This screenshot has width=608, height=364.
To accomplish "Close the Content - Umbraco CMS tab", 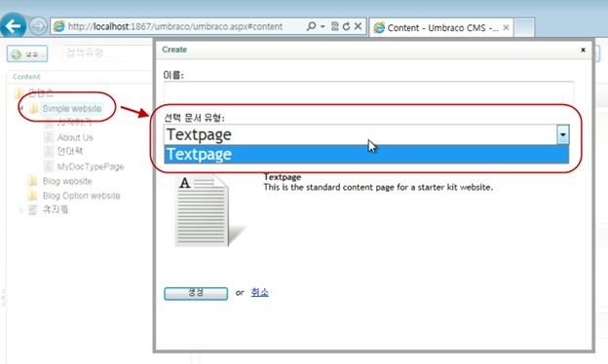I will [506, 27].
